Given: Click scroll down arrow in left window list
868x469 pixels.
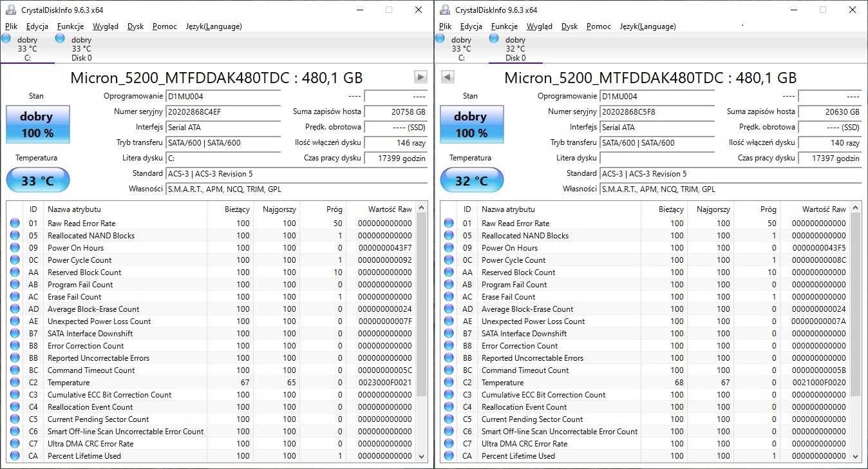Looking at the screenshot, I should point(422,456).
